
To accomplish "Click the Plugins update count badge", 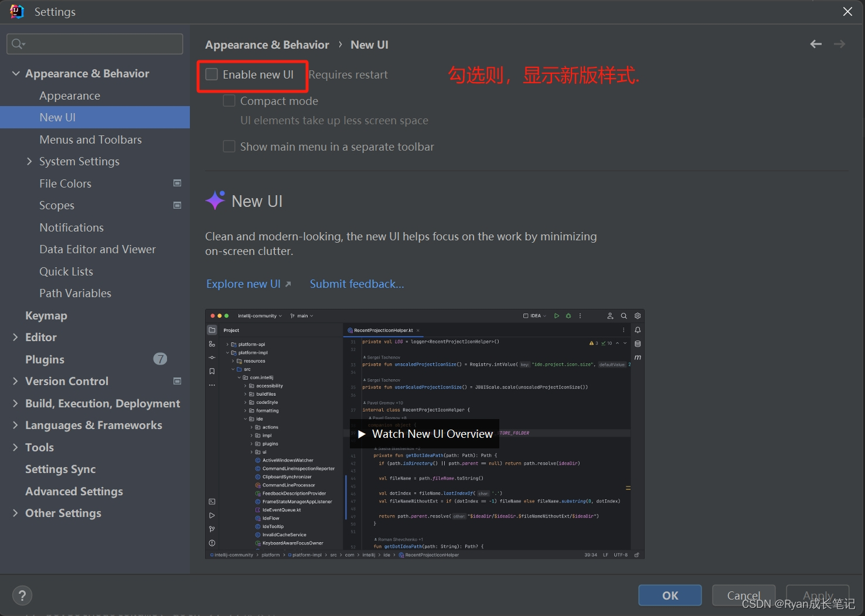I will coord(160,359).
